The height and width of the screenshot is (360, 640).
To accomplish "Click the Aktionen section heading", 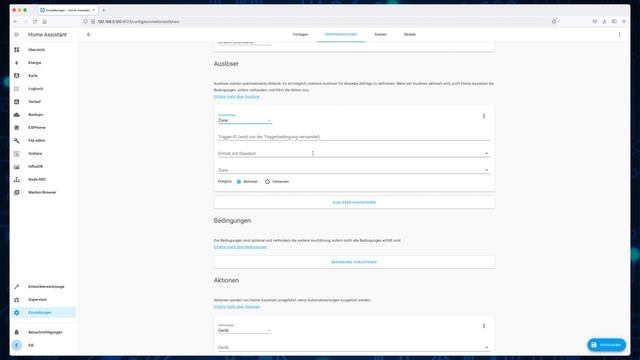I will (226, 280).
